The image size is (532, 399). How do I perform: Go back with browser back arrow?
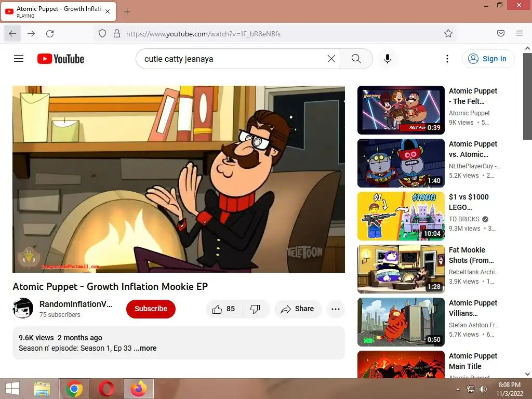pyautogui.click(x=12, y=34)
